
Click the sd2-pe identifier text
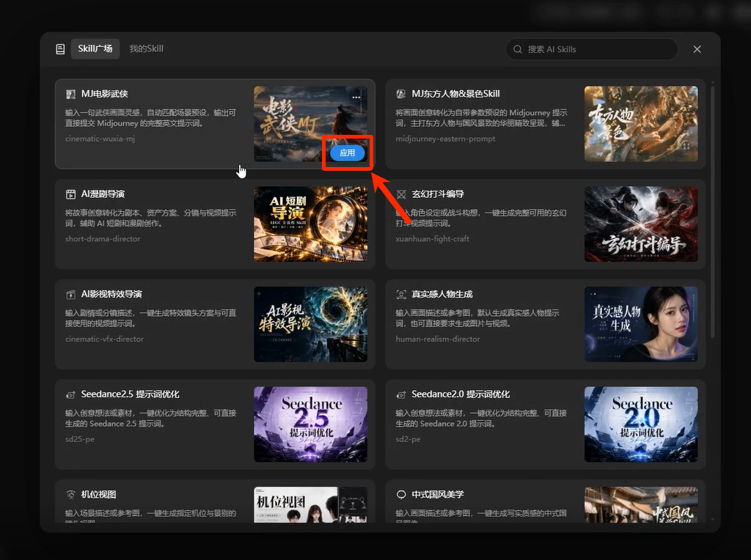[408, 439]
